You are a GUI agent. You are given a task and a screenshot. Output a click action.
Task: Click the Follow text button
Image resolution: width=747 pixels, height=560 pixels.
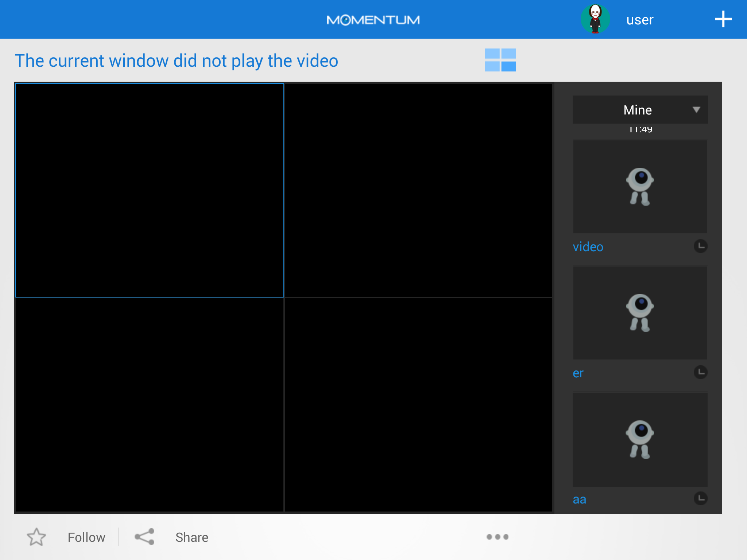click(x=86, y=537)
